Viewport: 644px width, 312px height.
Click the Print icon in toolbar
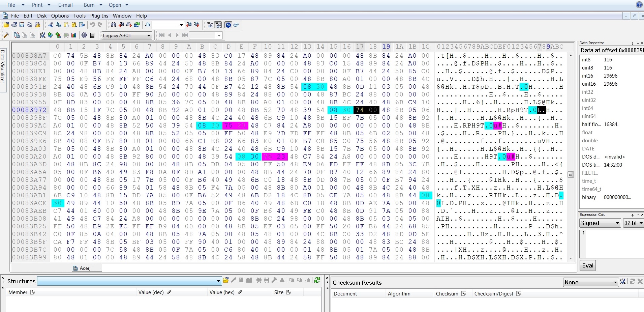pos(30,25)
